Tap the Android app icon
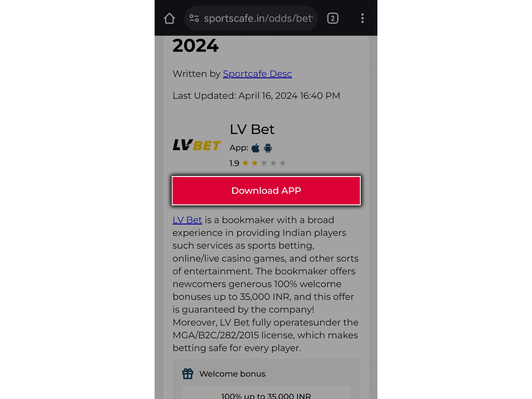Image resolution: width=532 pixels, height=399 pixels. tap(268, 147)
